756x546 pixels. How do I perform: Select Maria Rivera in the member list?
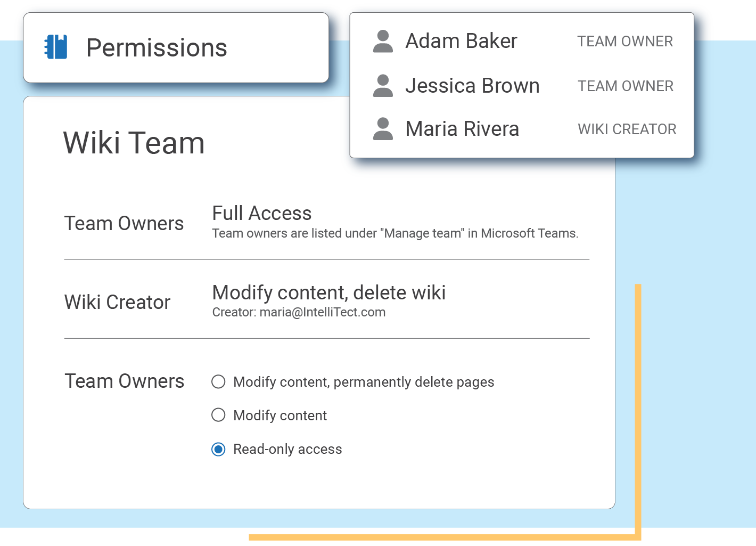tap(462, 129)
